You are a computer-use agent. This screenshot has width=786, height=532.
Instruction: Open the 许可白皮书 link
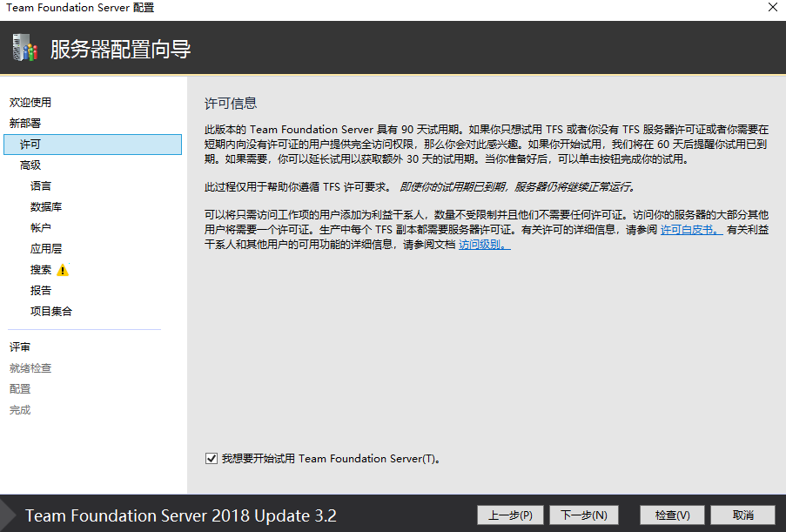(691, 230)
